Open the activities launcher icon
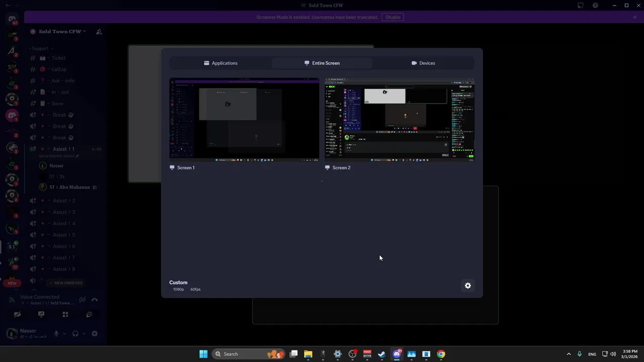 65,314
